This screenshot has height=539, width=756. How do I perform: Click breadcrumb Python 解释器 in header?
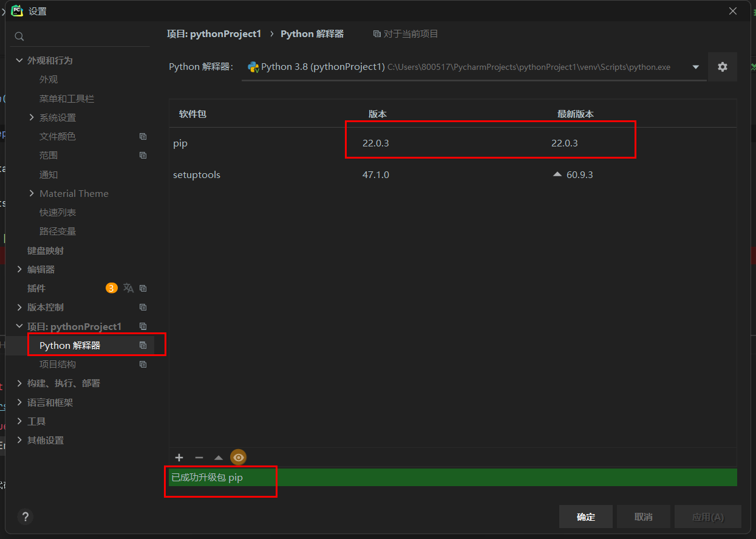point(312,34)
